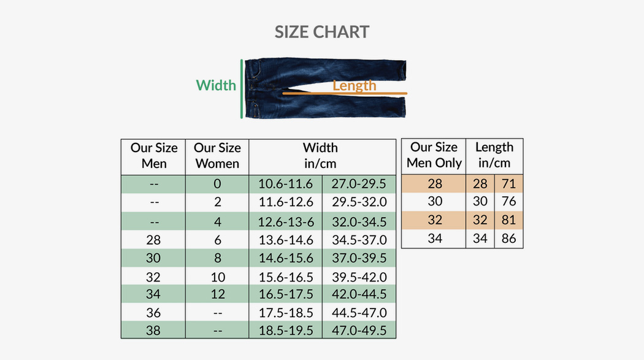Click the orange Length label on the jeans
644x360 pixels.
(x=354, y=85)
